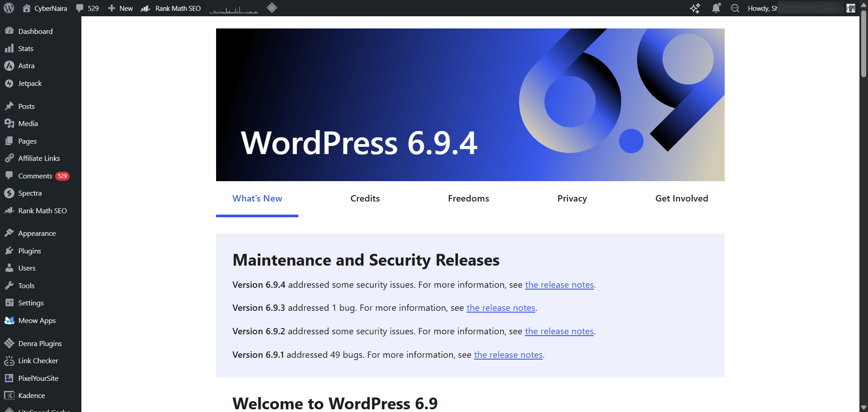Click New in the admin bar
Screen dimensions: 868x412
(x=126, y=8)
